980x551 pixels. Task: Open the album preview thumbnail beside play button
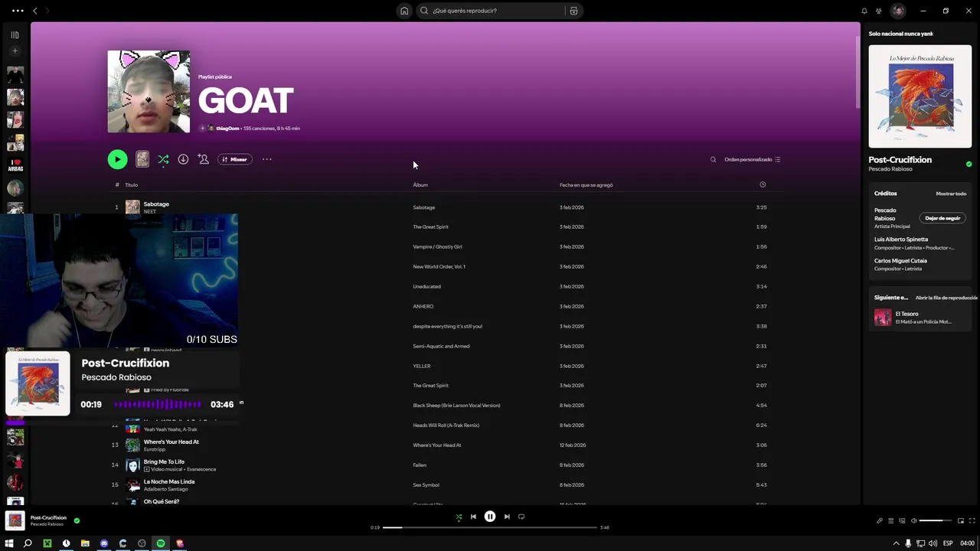[142, 159]
